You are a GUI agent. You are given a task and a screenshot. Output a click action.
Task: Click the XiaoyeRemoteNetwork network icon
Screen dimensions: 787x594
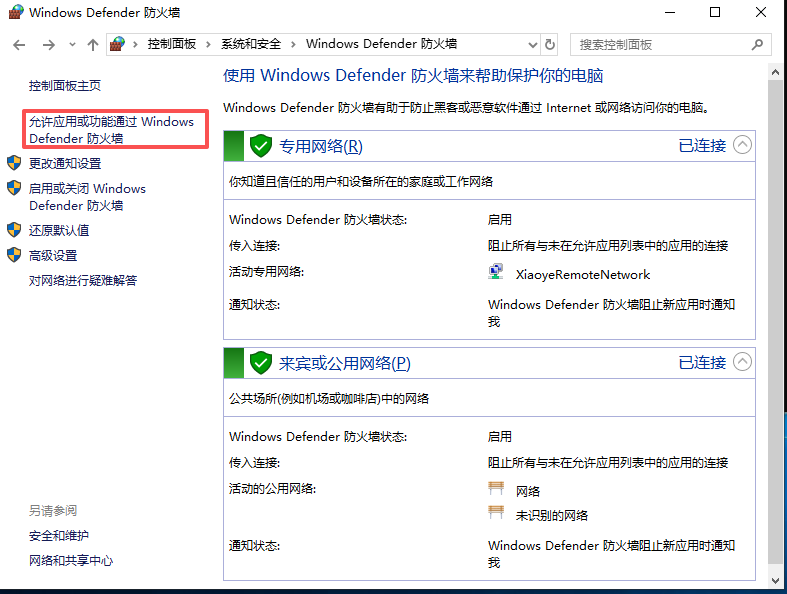click(496, 273)
